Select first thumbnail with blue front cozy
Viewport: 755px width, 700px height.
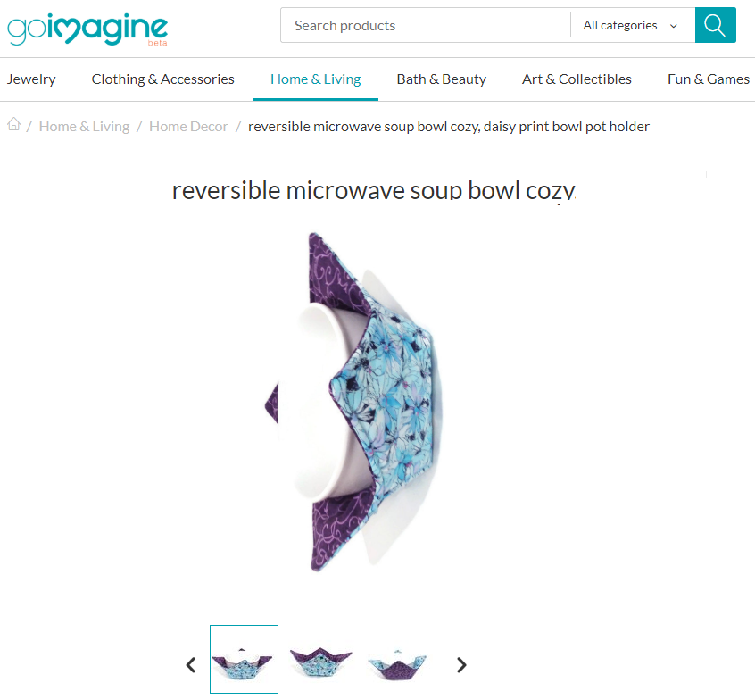(x=245, y=659)
